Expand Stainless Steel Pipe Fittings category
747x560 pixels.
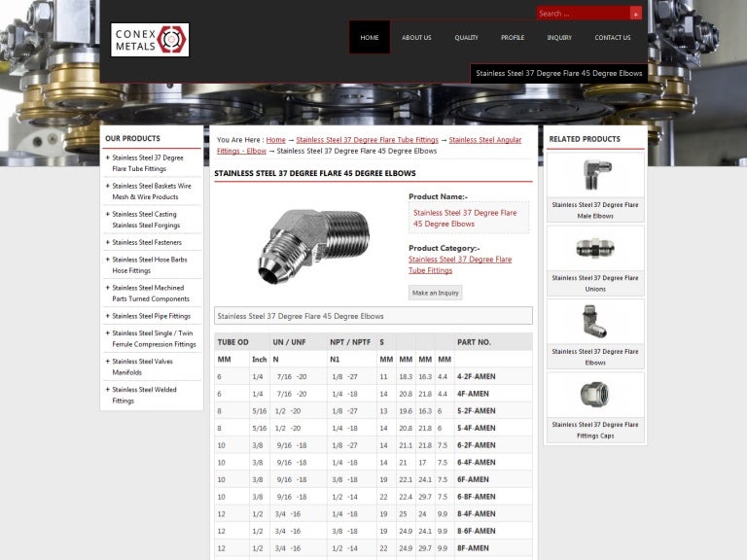pyautogui.click(x=151, y=316)
